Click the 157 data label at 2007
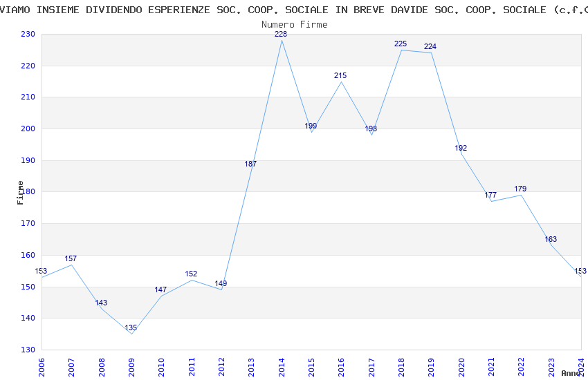 pyautogui.click(x=71, y=258)
